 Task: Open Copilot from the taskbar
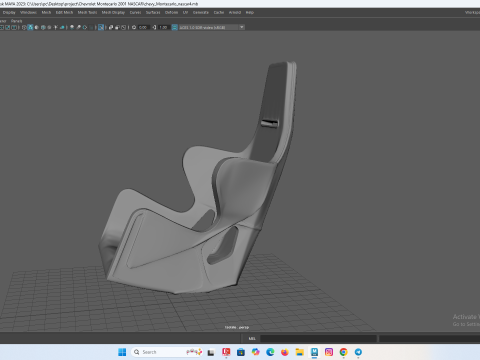click(x=256, y=352)
